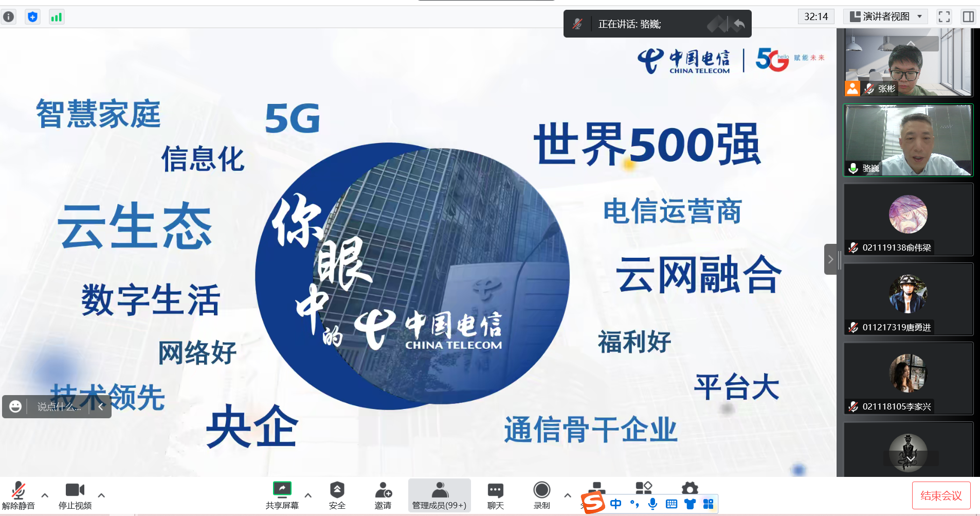Start recording with the 录制 button
Viewport: 980px width, 516px height.
tap(542, 495)
